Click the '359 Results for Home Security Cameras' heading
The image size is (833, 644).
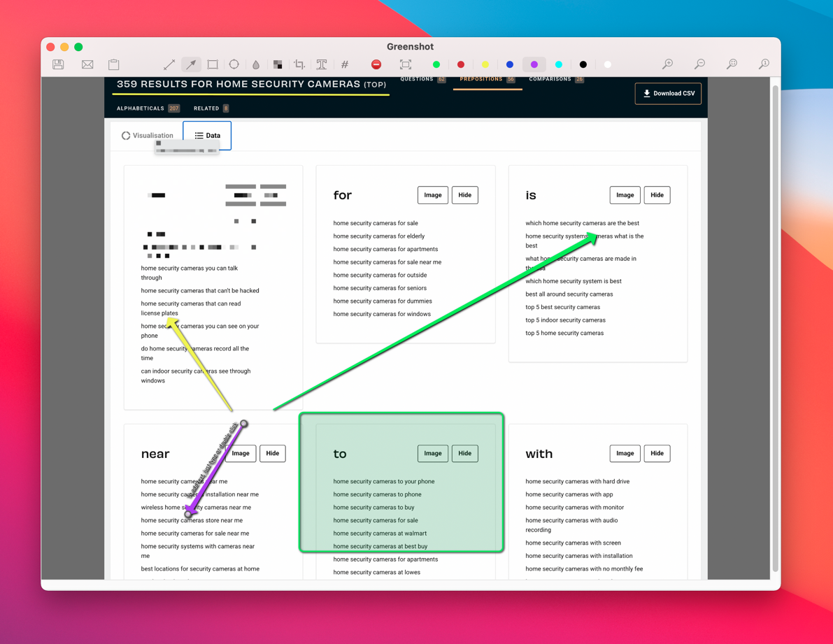tap(251, 85)
